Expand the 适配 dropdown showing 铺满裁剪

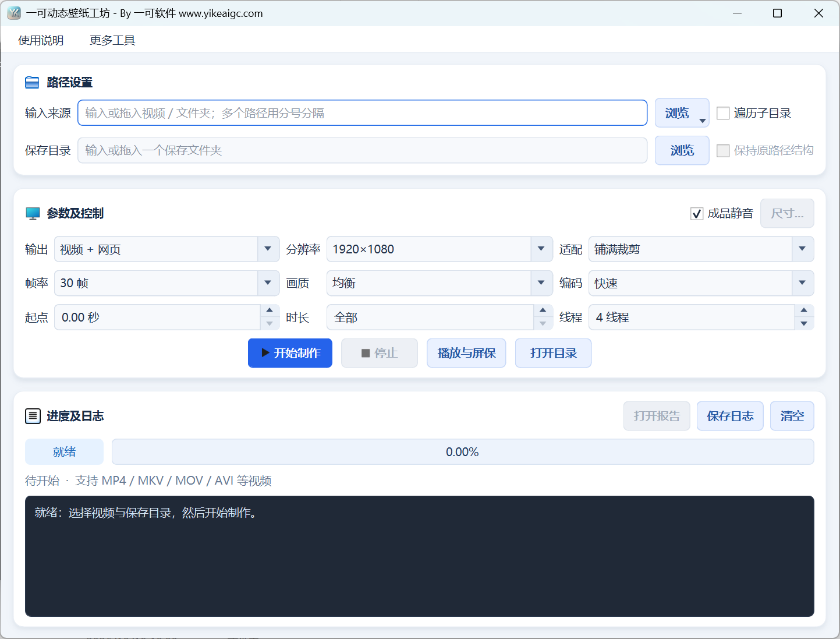(x=803, y=249)
